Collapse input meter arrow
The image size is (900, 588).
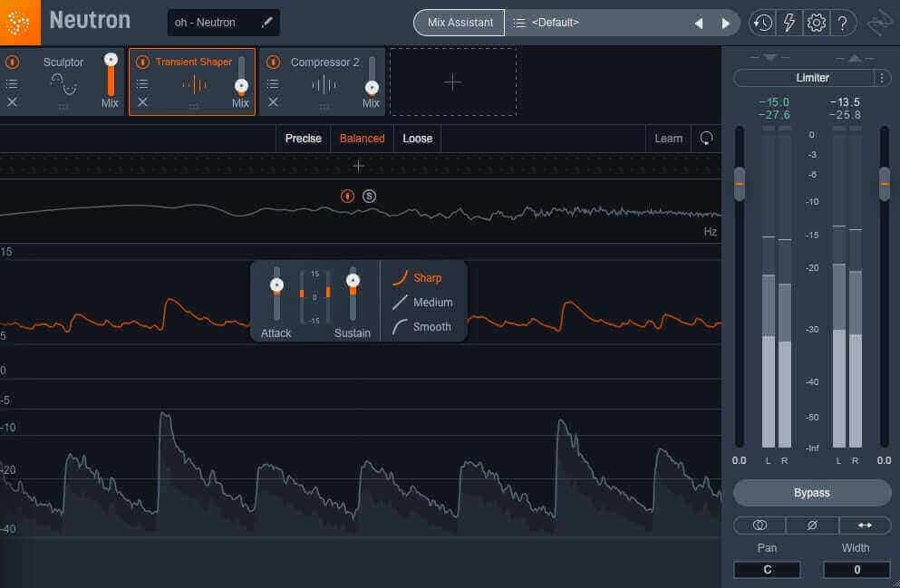[770, 57]
